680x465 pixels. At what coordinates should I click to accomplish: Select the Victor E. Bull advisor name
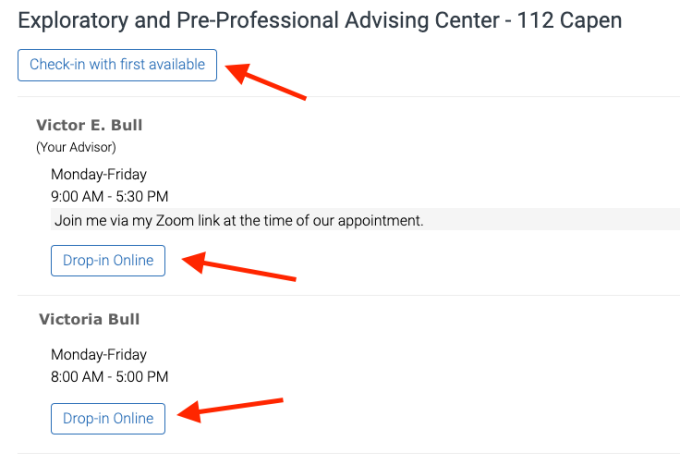coord(89,125)
